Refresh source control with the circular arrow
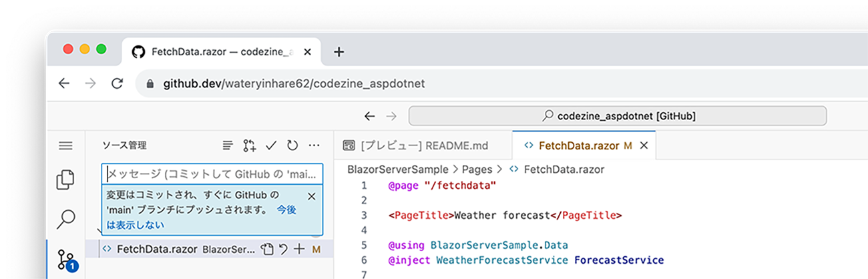 (x=292, y=146)
